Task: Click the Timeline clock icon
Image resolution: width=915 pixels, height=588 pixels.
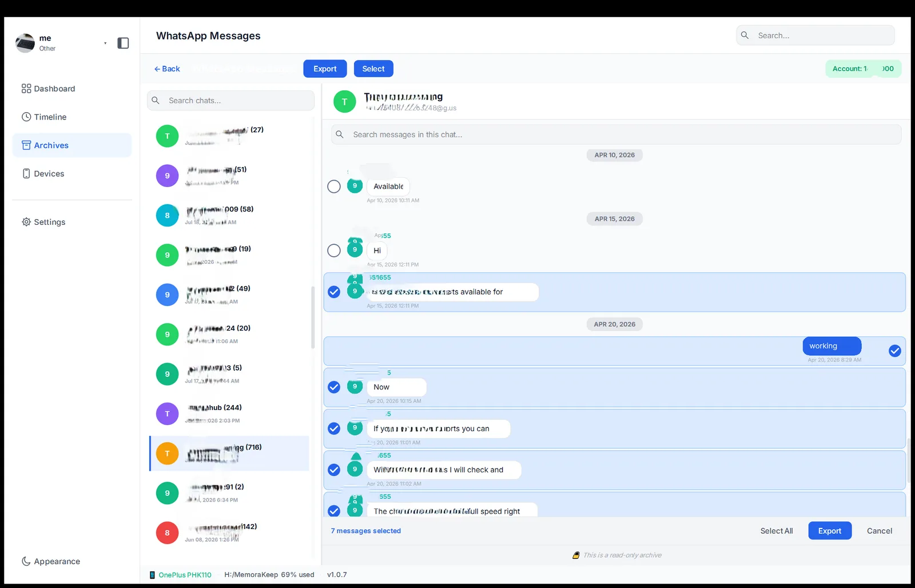Action: [26, 117]
